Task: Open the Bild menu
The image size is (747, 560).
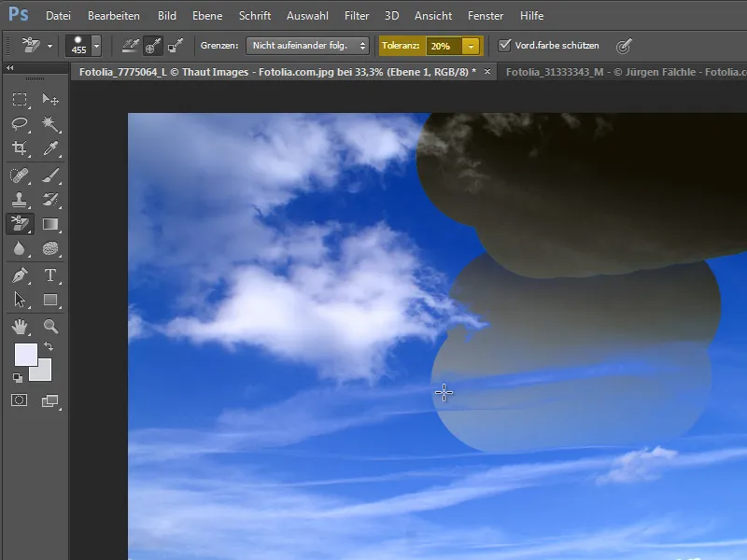Action: (167, 16)
